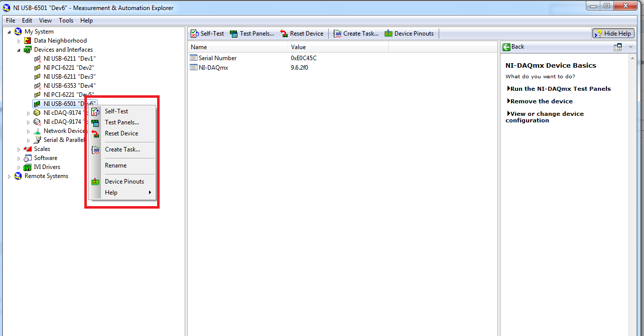Open the Edit menu
The height and width of the screenshot is (336, 644).
click(x=27, y=21)
